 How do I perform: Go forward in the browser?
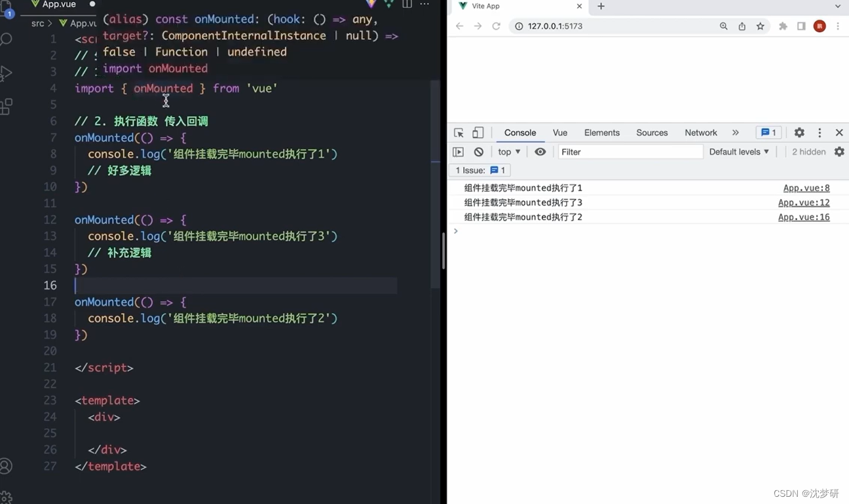[x=478, y=26]
